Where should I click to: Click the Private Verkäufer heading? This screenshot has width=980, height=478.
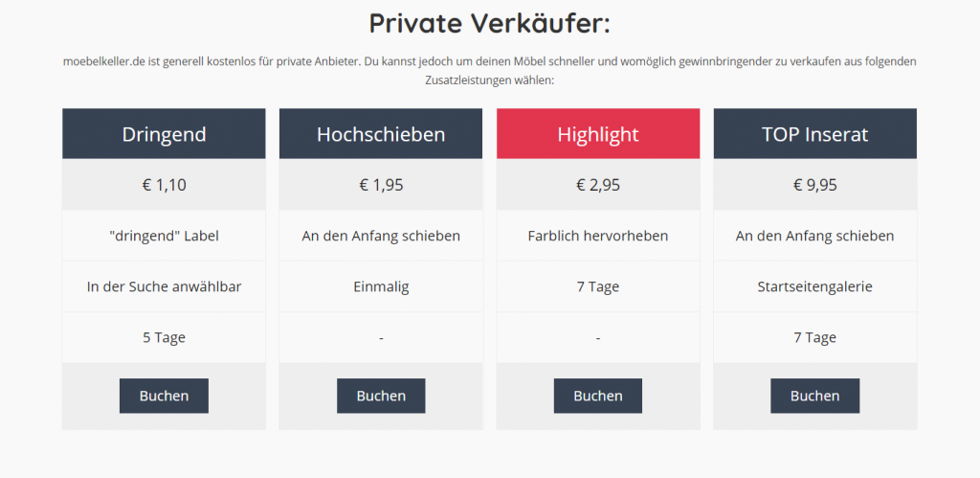(x=489, y=24)
